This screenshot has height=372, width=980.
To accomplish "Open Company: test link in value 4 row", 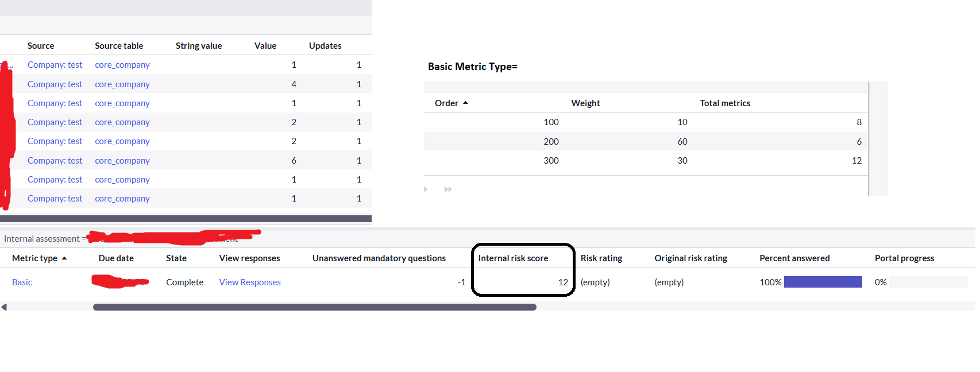I will tap(55, 84).
